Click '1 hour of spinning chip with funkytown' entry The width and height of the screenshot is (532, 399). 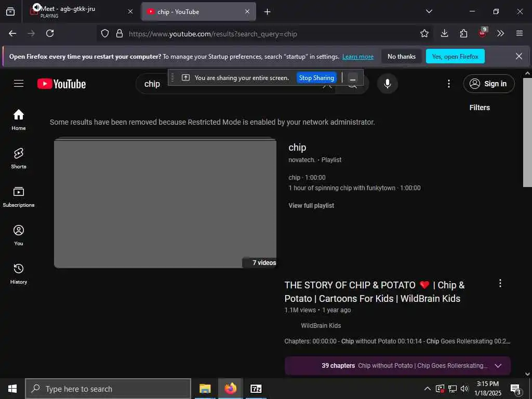pos(354,188)
